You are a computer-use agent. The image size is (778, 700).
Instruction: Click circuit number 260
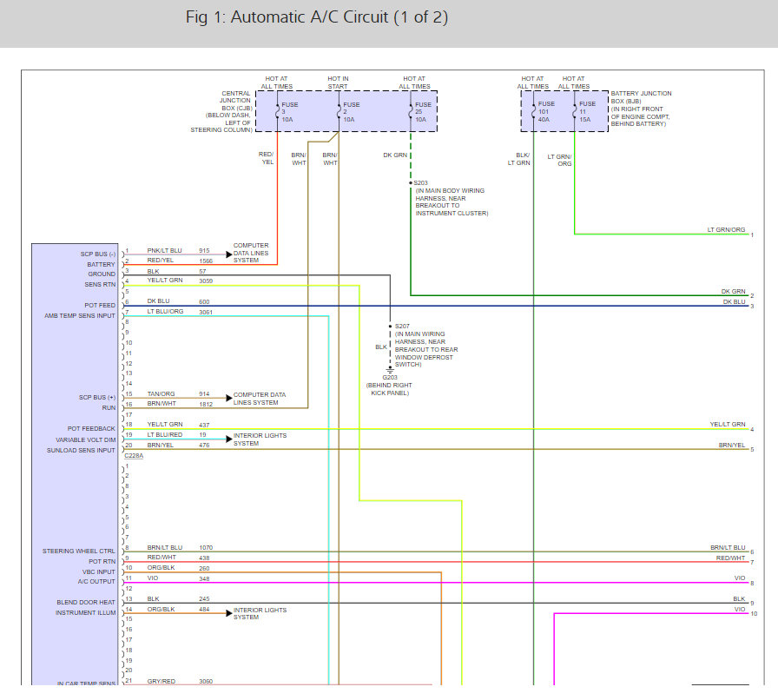click(204, 569)
